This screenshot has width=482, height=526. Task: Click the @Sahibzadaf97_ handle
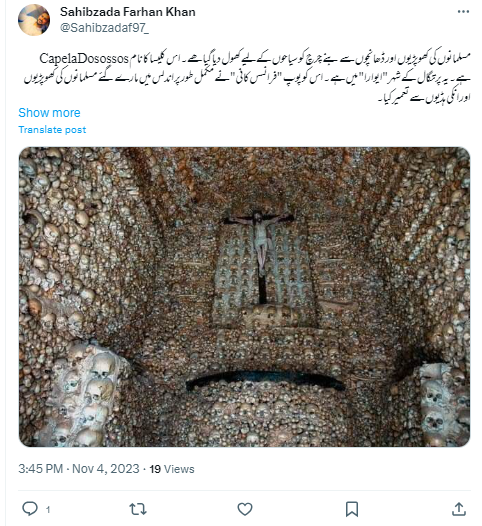click(104, 28)
